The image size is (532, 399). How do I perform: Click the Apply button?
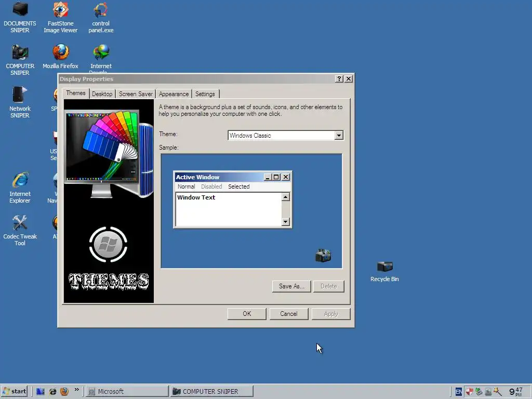[331, 314]
